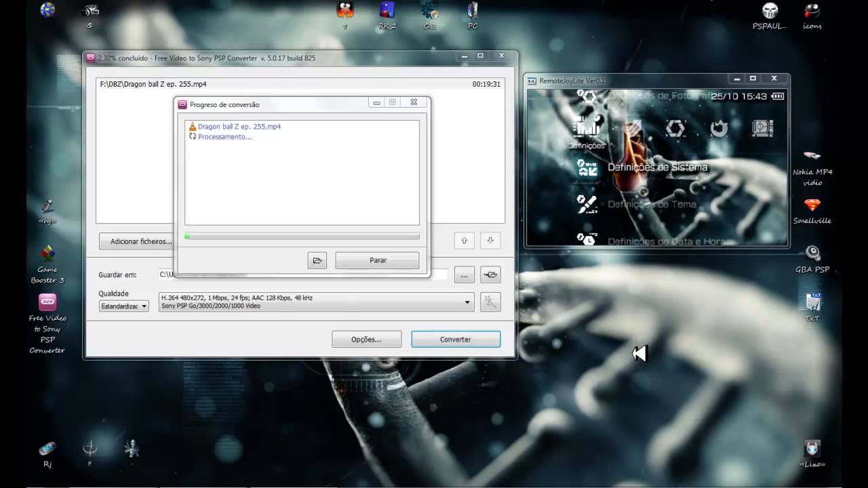
Task: Open the Estandardizado quality dropdown
Action: (123, 306)
